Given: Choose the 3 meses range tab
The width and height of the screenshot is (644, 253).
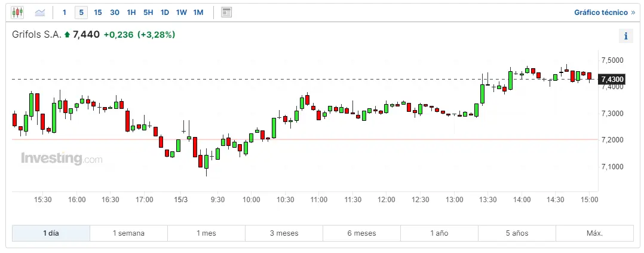Looking at the screenshot, I should click(284, 233).
